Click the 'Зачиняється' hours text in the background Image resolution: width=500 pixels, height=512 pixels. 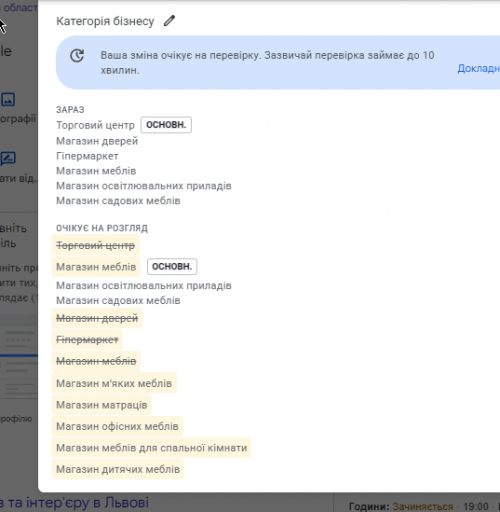423,506
